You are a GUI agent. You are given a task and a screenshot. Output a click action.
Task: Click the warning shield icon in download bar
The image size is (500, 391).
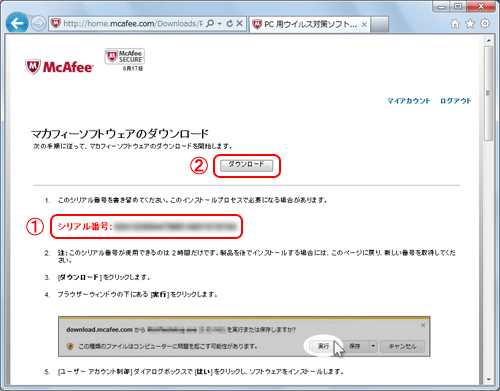[70, 346]
